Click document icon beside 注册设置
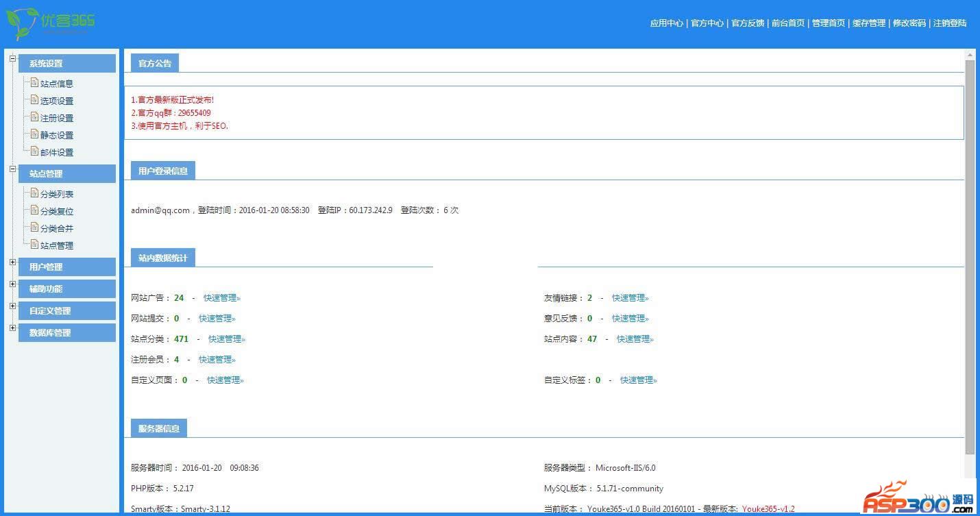The width and height of the screenshot is (980, 516). click(34, 116)
